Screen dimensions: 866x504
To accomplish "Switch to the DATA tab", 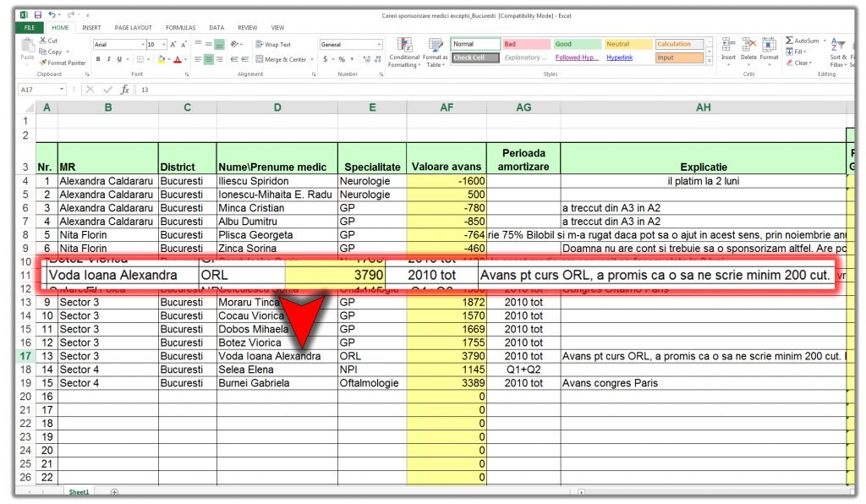I will pos(216,27).
